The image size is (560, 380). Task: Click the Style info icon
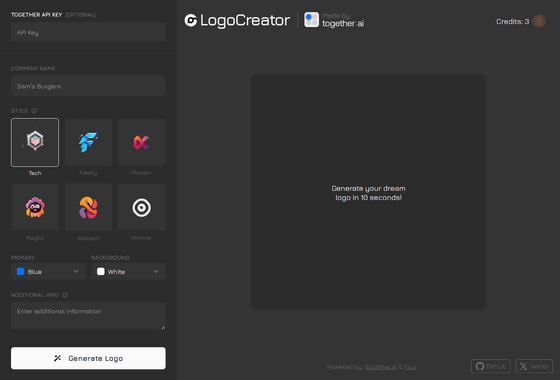click(34, 111)
